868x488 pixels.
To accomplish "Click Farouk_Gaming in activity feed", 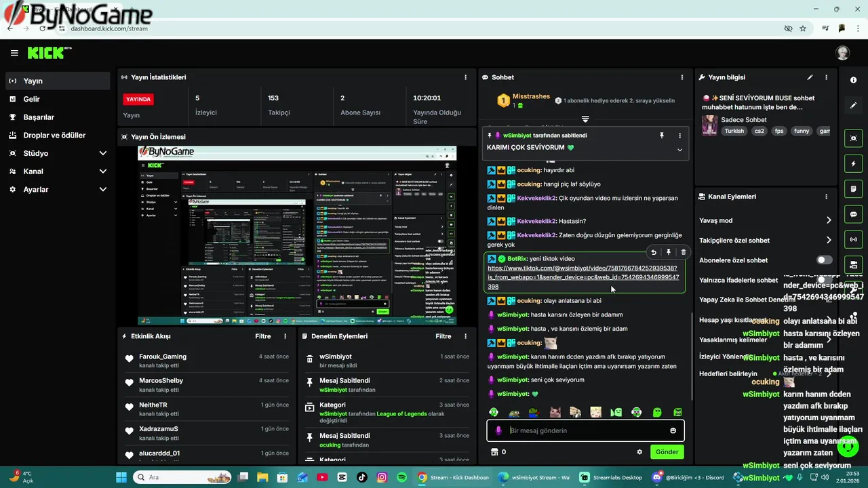I will 163,357.
